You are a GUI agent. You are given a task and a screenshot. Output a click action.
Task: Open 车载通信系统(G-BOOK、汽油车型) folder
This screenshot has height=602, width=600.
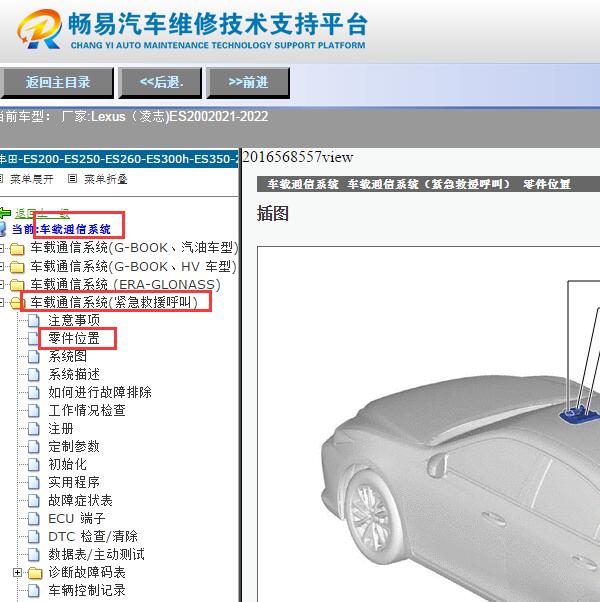[x=134, y=248]
